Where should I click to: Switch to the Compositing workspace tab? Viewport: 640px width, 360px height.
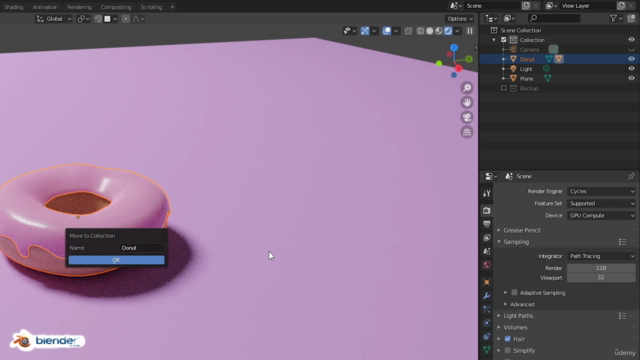(x=116, y=7)
